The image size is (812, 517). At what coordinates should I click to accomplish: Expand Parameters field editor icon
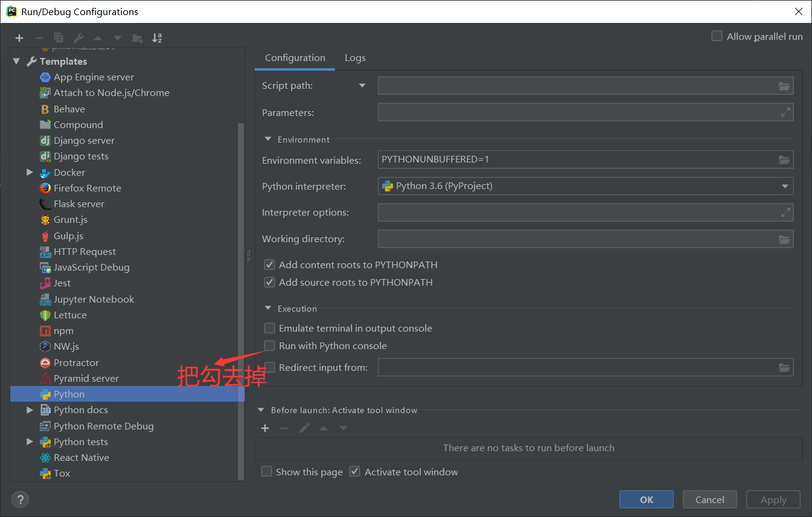point(785,112)
